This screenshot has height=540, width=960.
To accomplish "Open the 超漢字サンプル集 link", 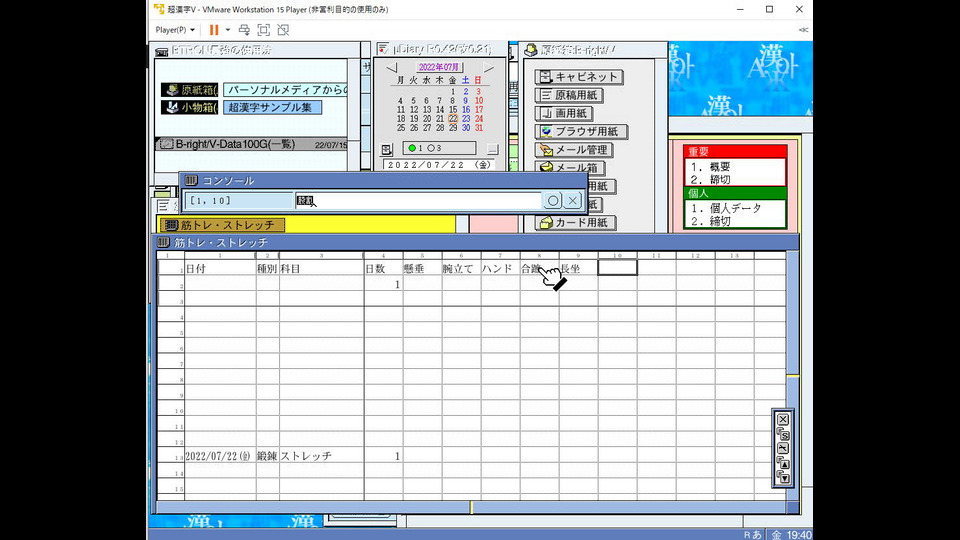I will [x=272, y=107].
